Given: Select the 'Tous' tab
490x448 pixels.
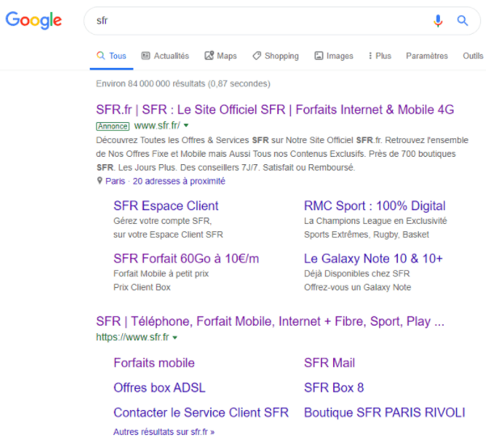Looking at the screenshot, I should tap(112, 56).
